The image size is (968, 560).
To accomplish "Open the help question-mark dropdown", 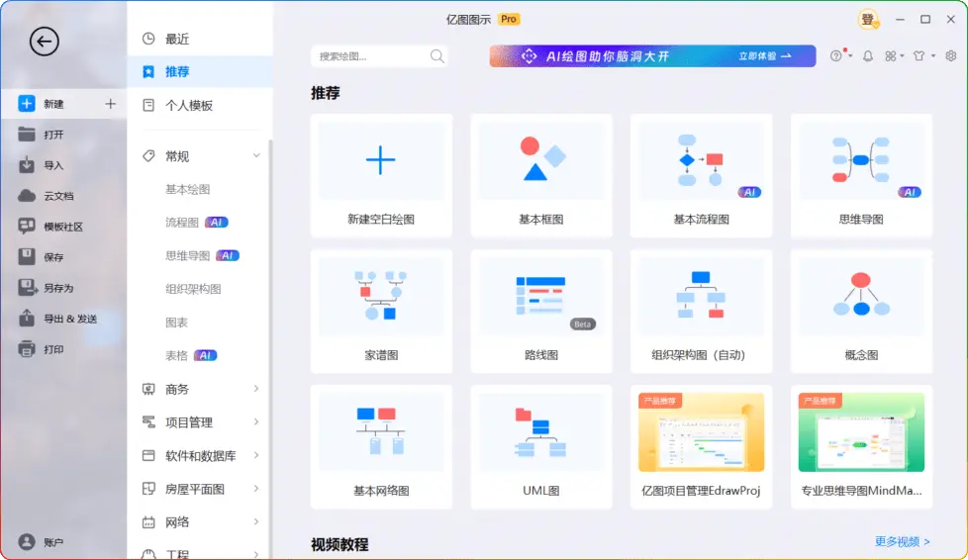I will coord(839,56).
